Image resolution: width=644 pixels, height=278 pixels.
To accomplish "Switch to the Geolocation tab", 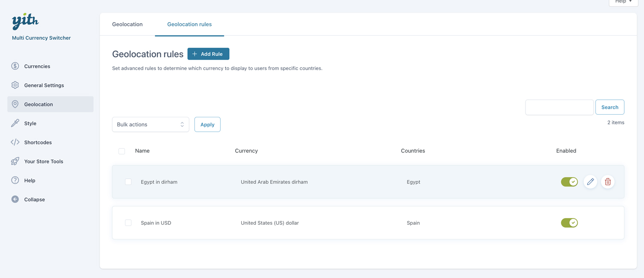I will (127, 24).
